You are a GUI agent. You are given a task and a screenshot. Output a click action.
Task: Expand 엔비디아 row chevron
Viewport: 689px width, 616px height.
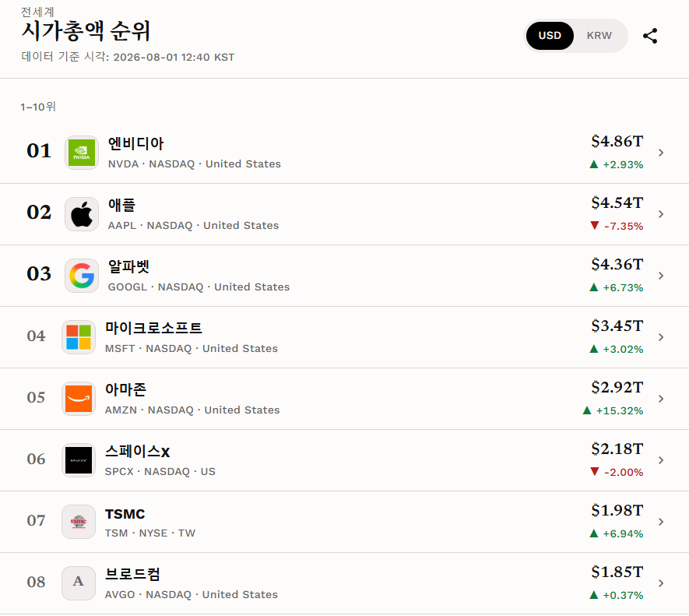pos(661,153)
